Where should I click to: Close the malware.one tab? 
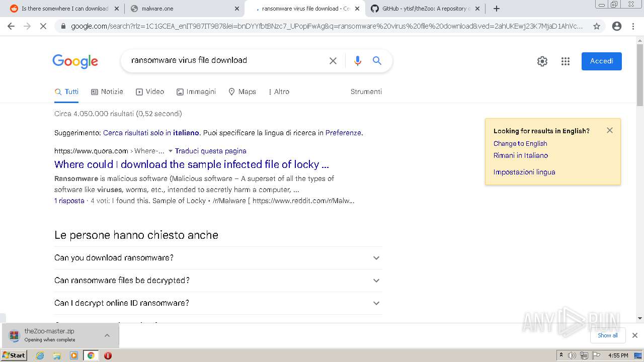pos(237,9)
